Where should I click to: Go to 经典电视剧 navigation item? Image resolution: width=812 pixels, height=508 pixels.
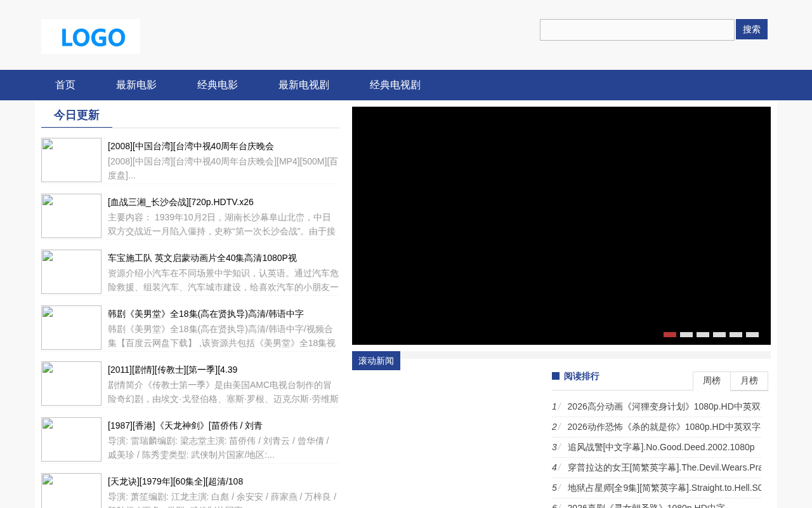coord(395,85)
